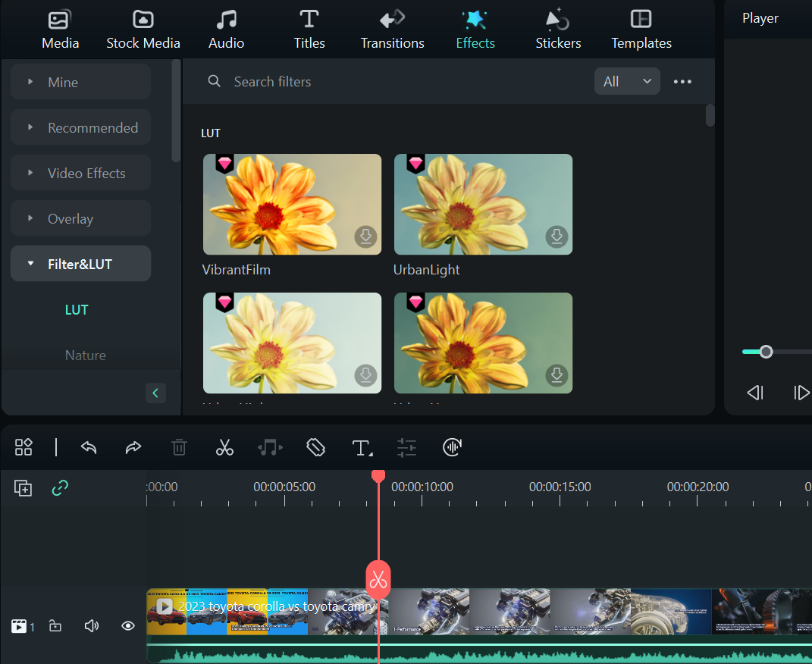Click the add track icon
The image size is (812, 664).
coord(23,488)
